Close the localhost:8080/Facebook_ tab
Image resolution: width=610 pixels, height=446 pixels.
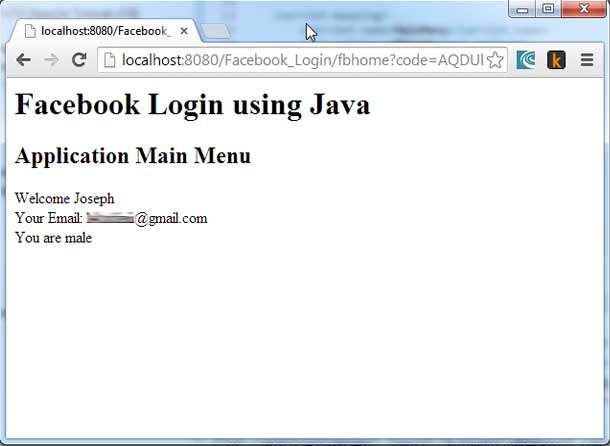[184, 31]
